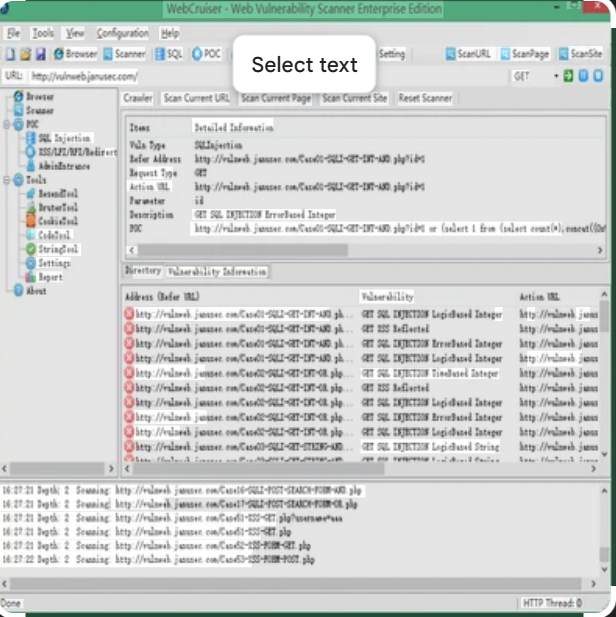The image size is (616, 617).
Task: Click vulnerability list vertical scrollbar down arrow
Action: point(605,454)
